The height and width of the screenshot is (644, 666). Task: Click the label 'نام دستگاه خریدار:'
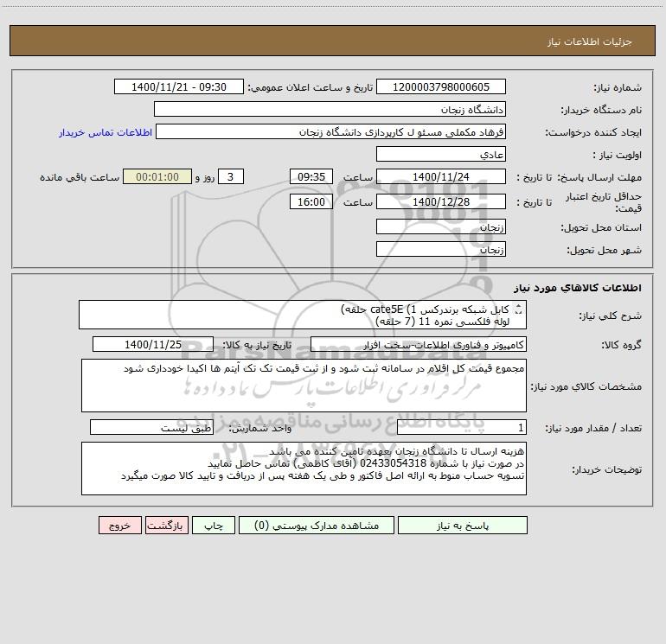click(601, 110)
